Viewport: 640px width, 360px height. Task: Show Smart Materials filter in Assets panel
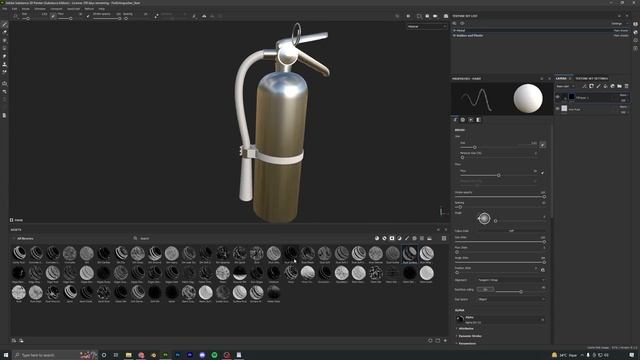[x=384, y=238]
